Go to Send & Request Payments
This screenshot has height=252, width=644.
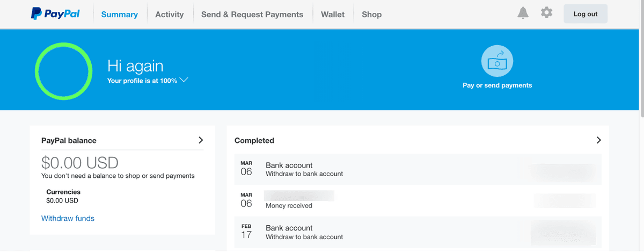point(252,15)
